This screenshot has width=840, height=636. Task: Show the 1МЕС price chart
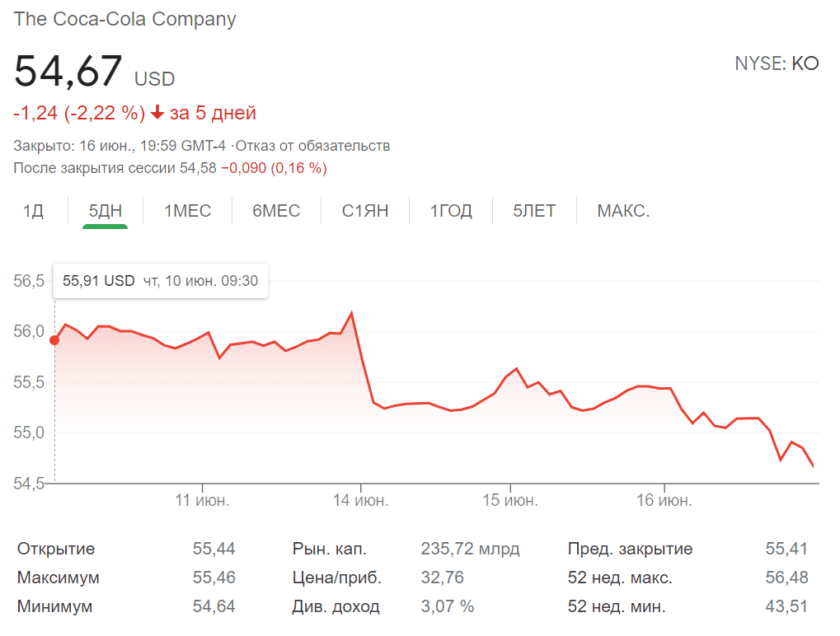point(188,211)
